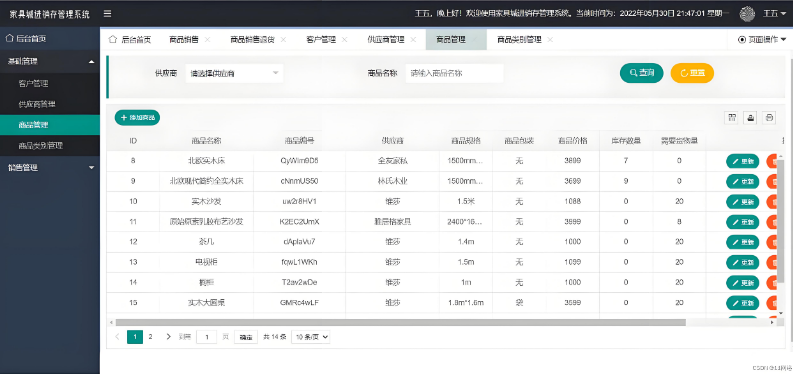Screen dimensions: 793x374
Task: Open the 王五 user dropdown
Action: [x=774, y=14]
